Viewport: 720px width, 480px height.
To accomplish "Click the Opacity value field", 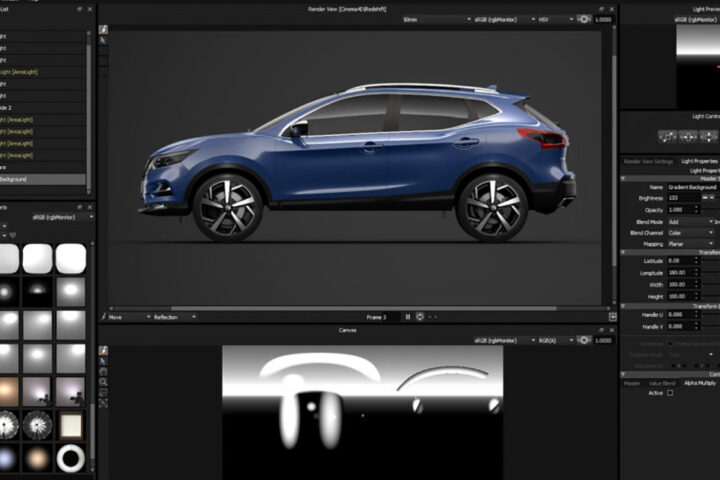I will pyautogui.click(x=680, y=209).
